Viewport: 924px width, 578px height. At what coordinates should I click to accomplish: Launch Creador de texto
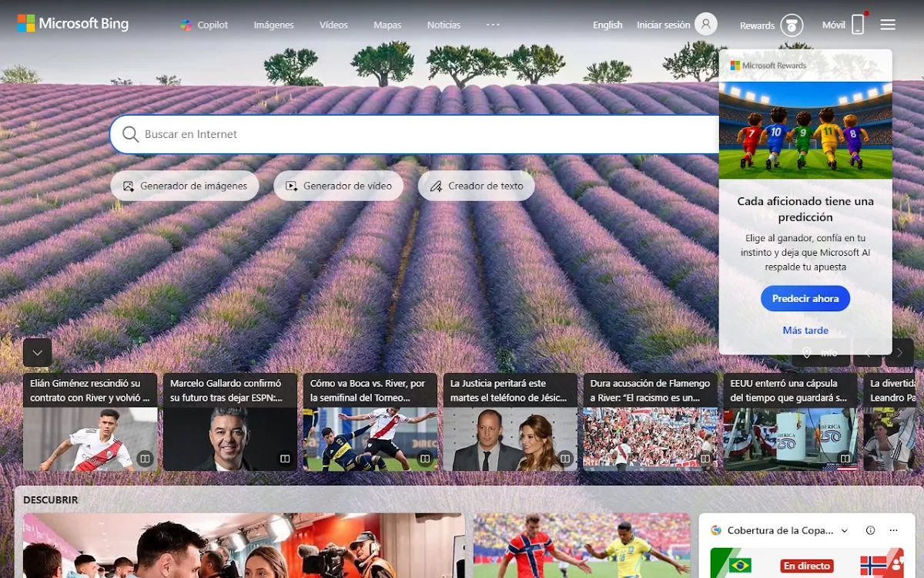(x=477, y=186)
